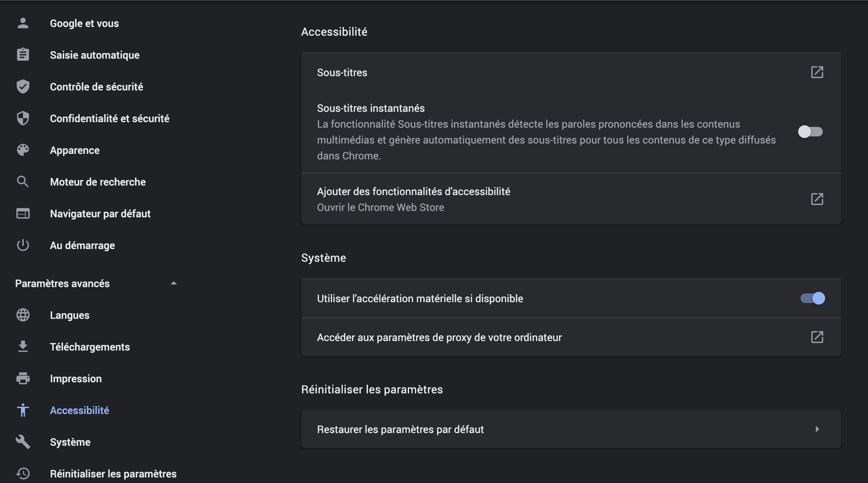Click the power icon for Au démarrage
868x483 pixels.
[23, 245]
